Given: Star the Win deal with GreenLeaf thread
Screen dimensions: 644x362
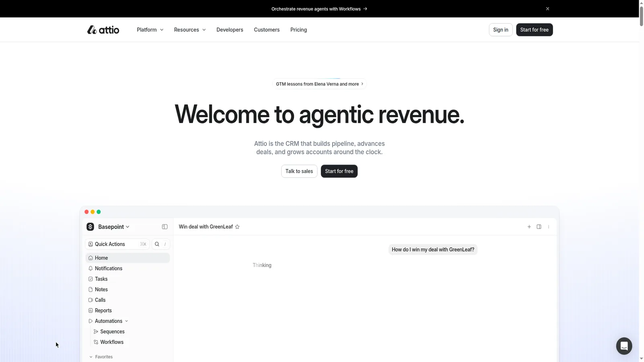Looking at the screenshot, I should point(237,227).
